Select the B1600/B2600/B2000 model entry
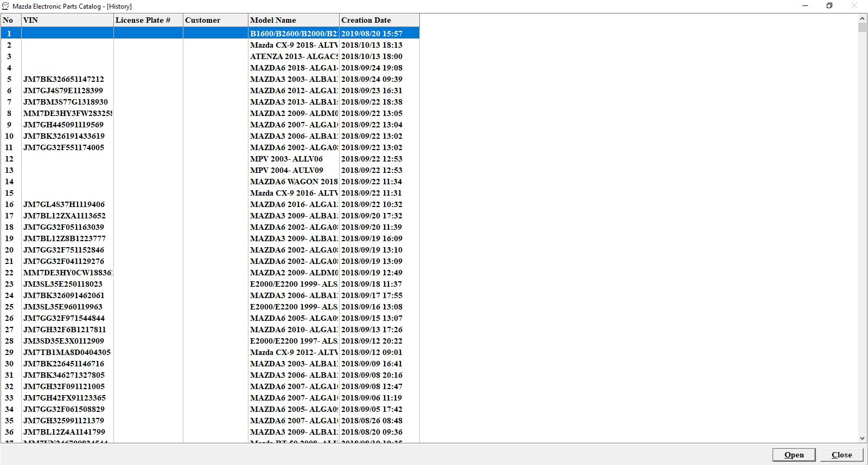Screen dimensions: 868x465 293,34
